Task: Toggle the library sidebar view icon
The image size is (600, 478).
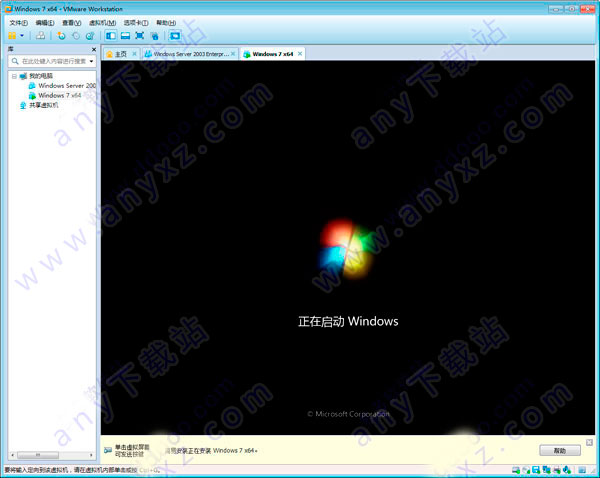Action: click(111, 36)
